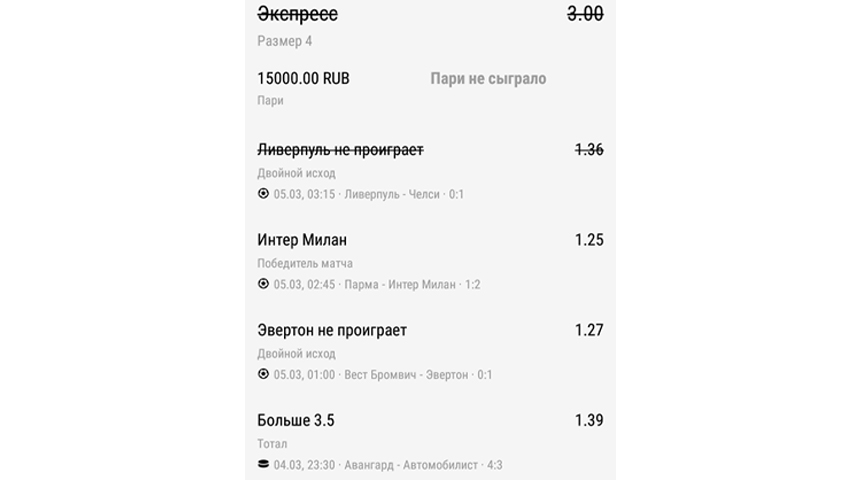Click the Пари не сыграло status label
860x480 pixels.
pos(488,78)
